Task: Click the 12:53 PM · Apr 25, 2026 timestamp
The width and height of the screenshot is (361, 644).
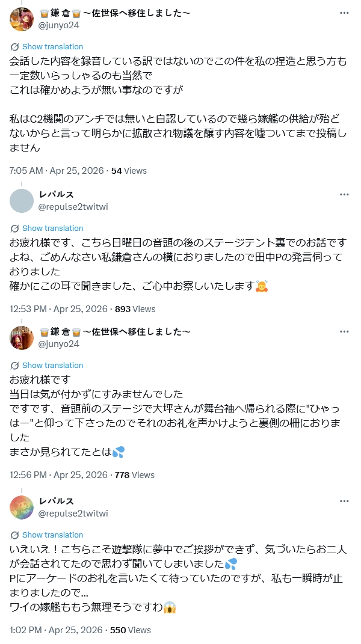Action: (58, 309)
